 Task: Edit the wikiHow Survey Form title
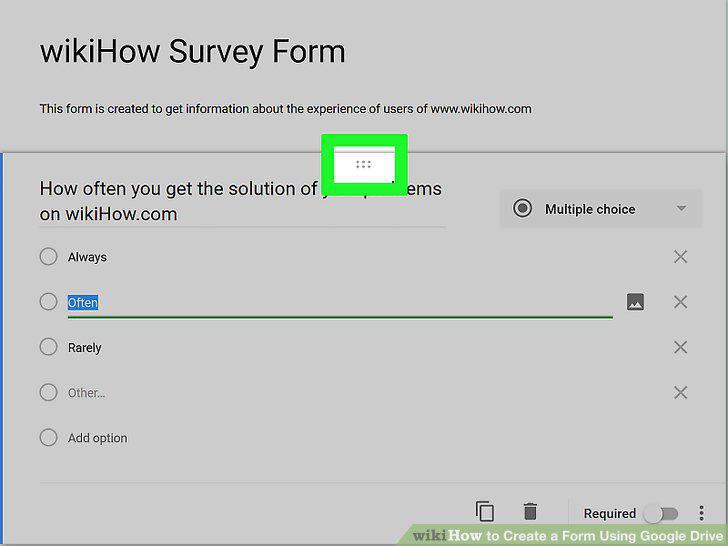193,51
